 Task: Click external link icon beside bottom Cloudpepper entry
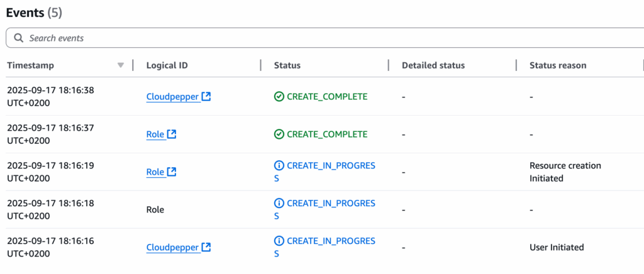tap(206, 248)
